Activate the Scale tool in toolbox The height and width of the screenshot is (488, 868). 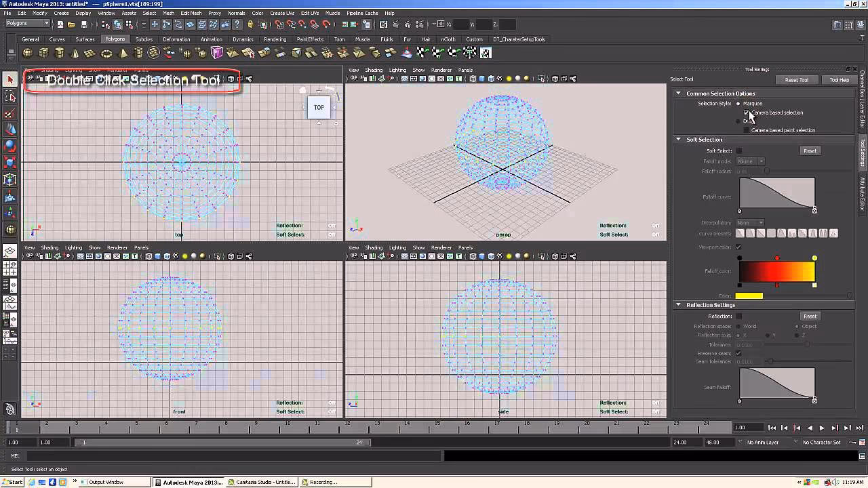coord(9,163)
